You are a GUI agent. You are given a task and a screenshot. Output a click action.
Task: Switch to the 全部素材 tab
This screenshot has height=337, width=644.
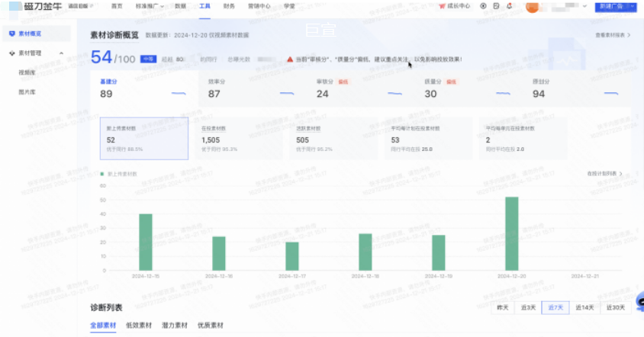(x=103, y=326)
